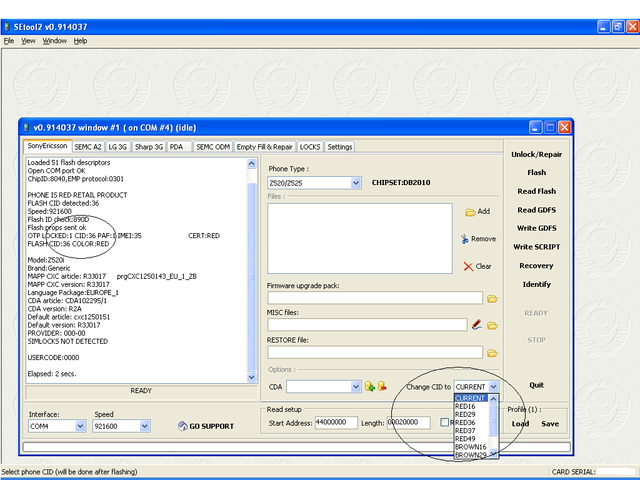Open View menu
Image resolution: width=640 pixels, height=480 pixels.
[28, 41]
